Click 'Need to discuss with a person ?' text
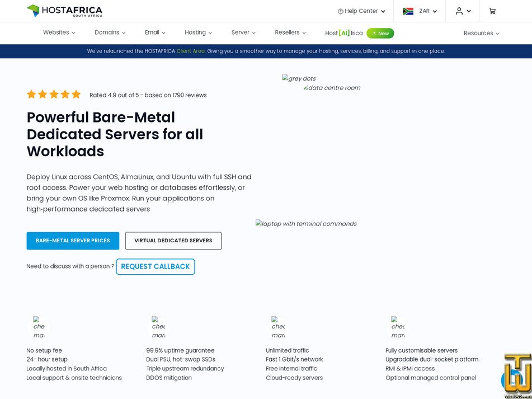Viewport: 532px width, 399px height. tap(70, 266)
